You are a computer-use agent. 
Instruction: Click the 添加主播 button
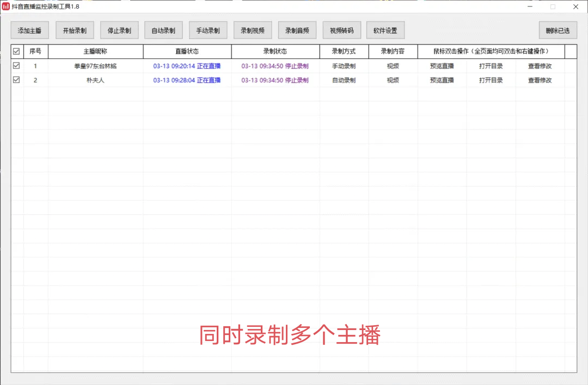[29, 30]
